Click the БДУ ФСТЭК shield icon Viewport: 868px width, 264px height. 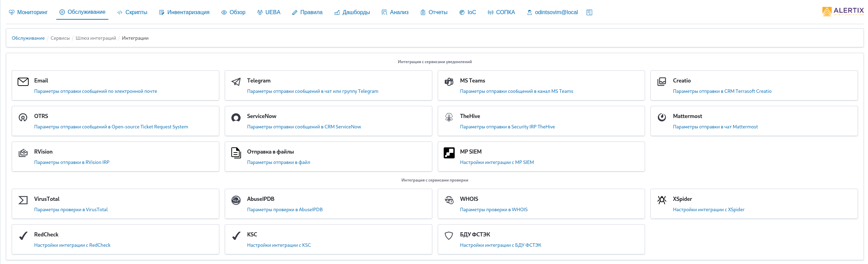449,236
